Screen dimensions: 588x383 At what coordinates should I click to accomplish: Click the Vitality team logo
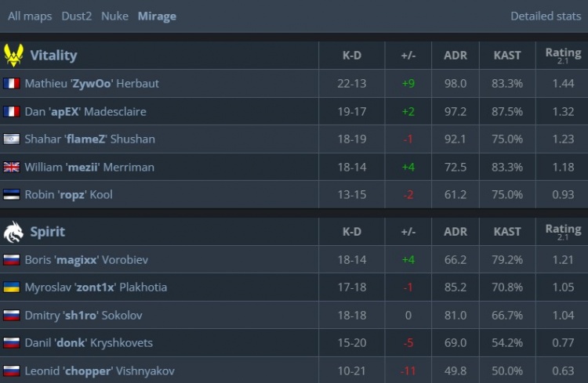(x=13, y=55)
